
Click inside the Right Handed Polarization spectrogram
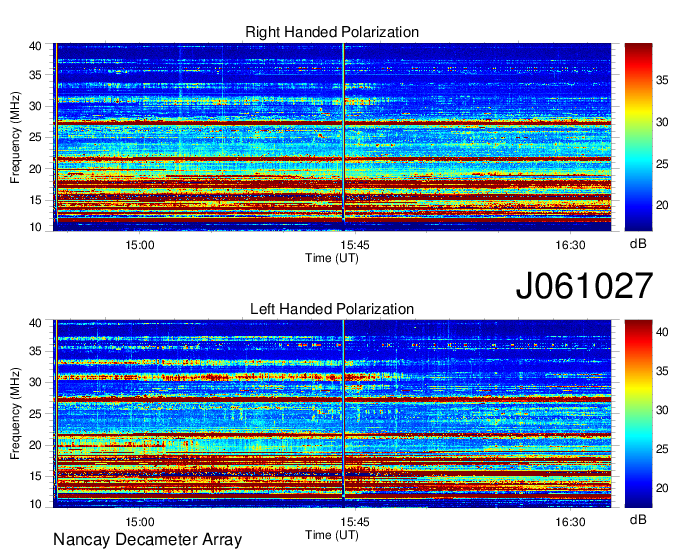pyautogui.click(x=332, y=137)
